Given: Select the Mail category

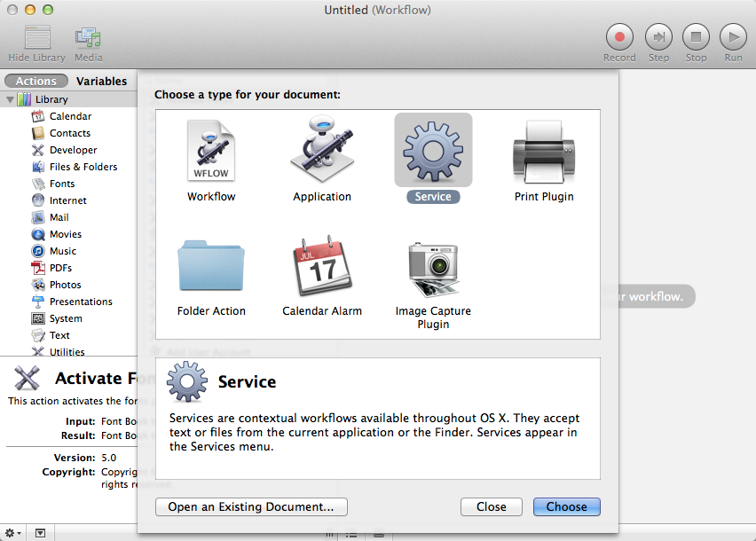Looking at the screenshot, I should [59, 217].
